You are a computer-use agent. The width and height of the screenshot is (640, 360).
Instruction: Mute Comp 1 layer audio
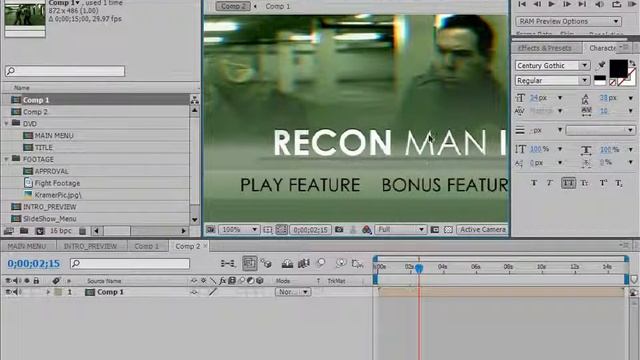tap(16, 292)
